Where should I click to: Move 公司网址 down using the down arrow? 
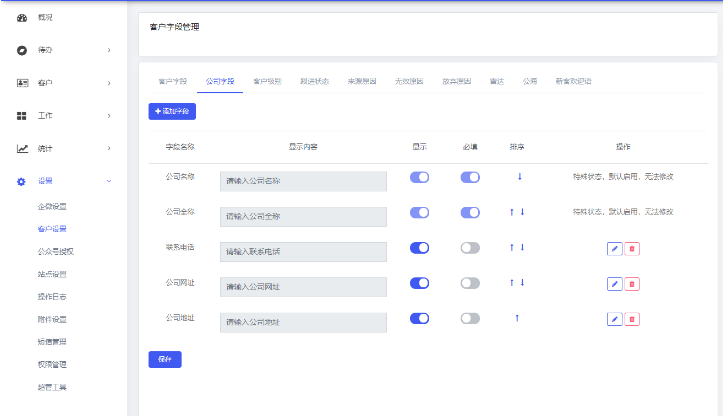523,283
